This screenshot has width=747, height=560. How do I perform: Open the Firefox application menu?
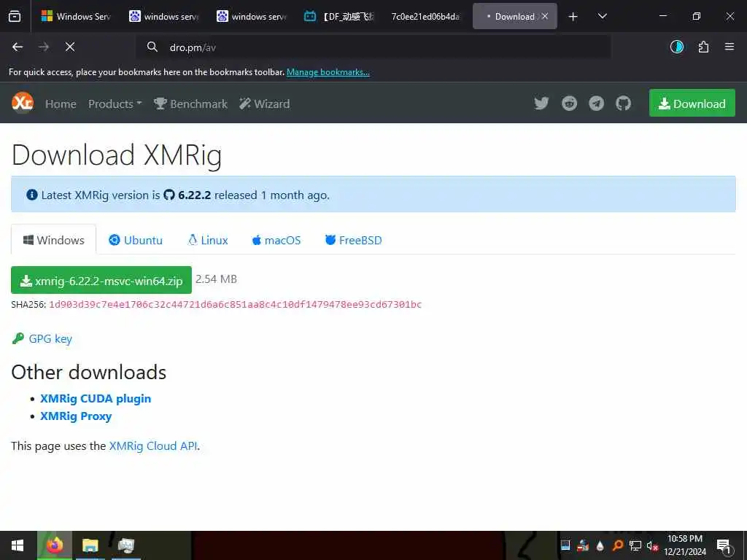[x=729, y=47]
